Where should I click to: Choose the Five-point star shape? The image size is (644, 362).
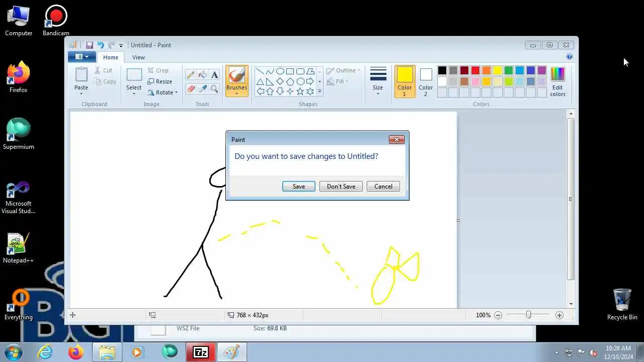click(x=300, y=92)
